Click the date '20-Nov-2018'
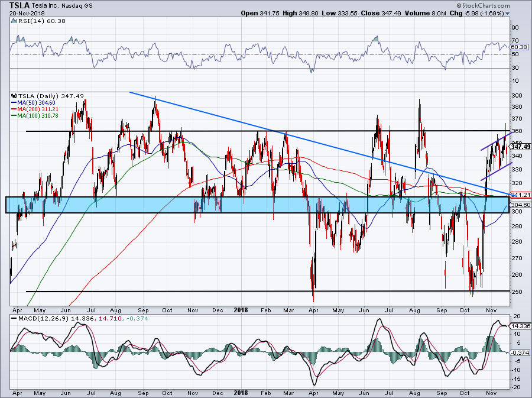The image size is (532, 398). (27, 14)
